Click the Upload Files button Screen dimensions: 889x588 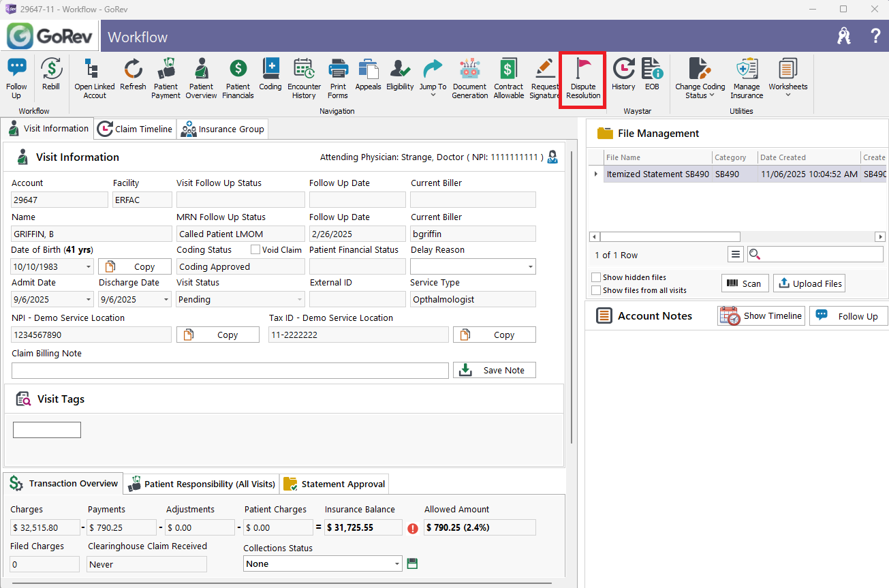(x=809, y=283)
